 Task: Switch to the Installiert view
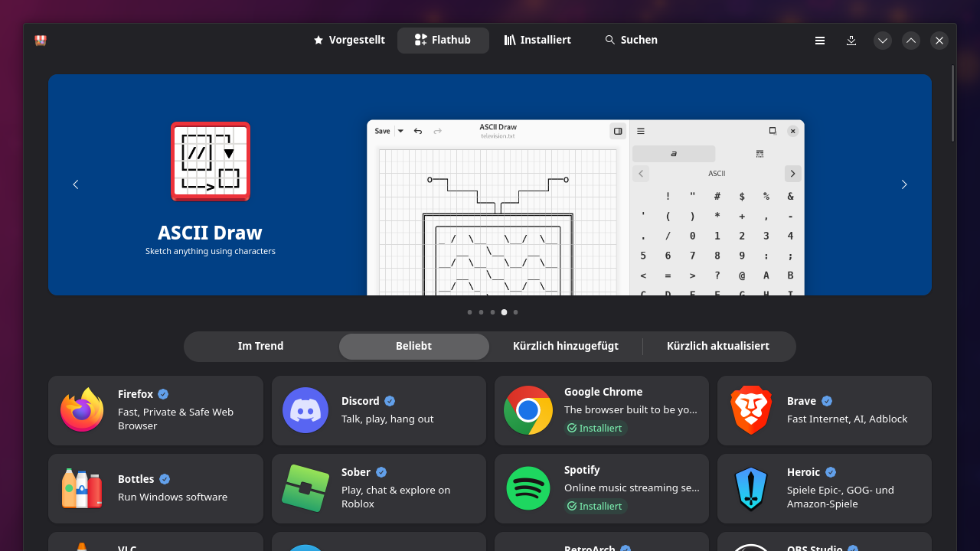537,40
